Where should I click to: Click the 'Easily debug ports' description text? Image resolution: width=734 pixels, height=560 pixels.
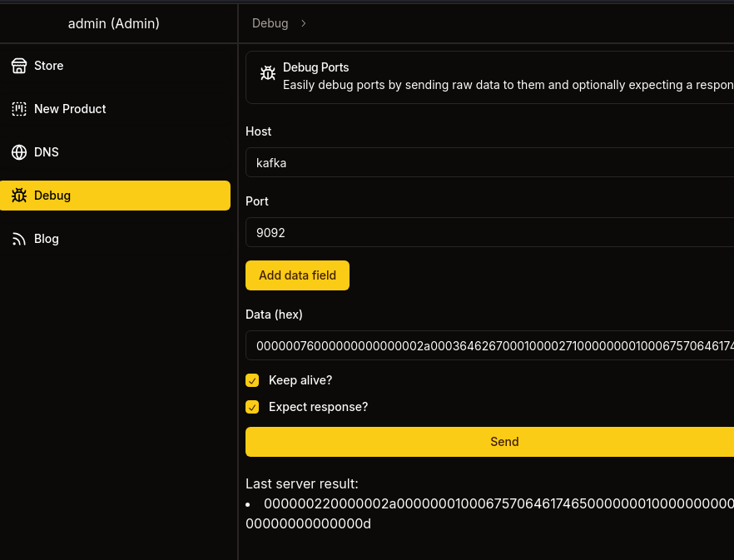click(508, 85)
